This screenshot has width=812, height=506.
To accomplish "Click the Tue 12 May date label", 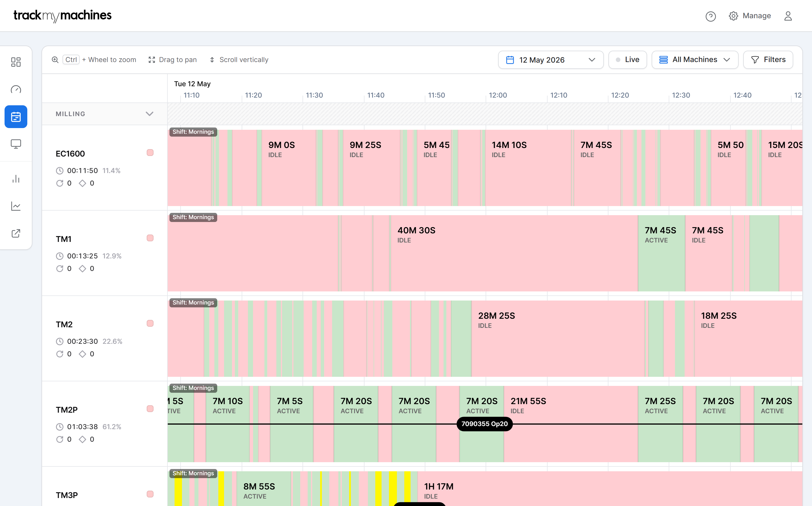I will (192, 84).
